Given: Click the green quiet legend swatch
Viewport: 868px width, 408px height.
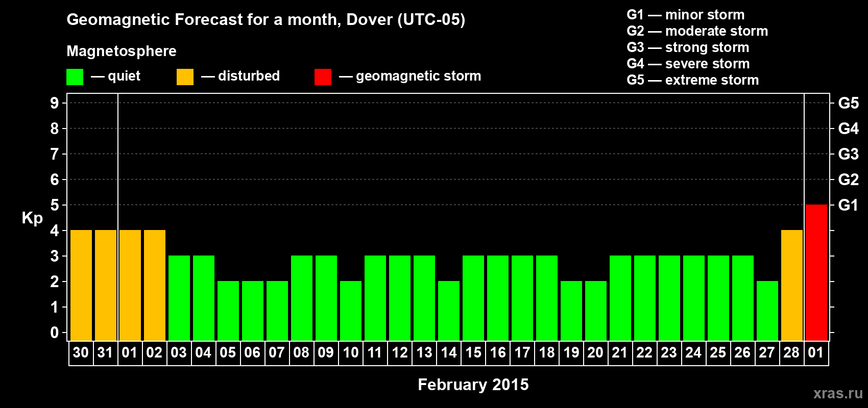Looking at the screenshot, I should pos(75,77).
